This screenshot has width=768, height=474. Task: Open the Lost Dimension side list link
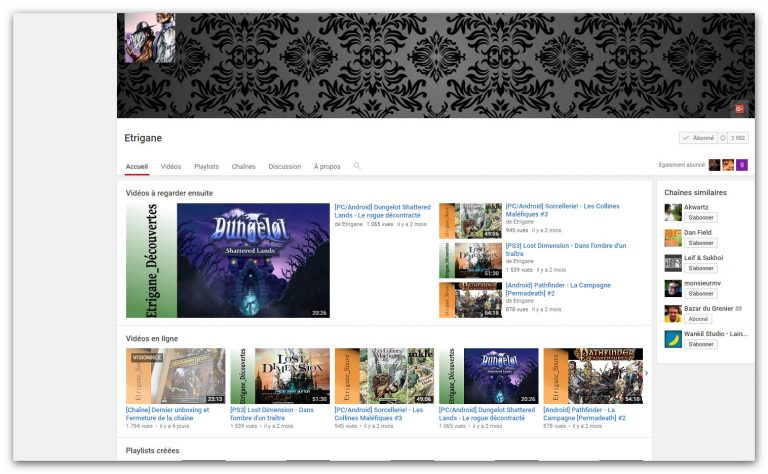[566, 249]
